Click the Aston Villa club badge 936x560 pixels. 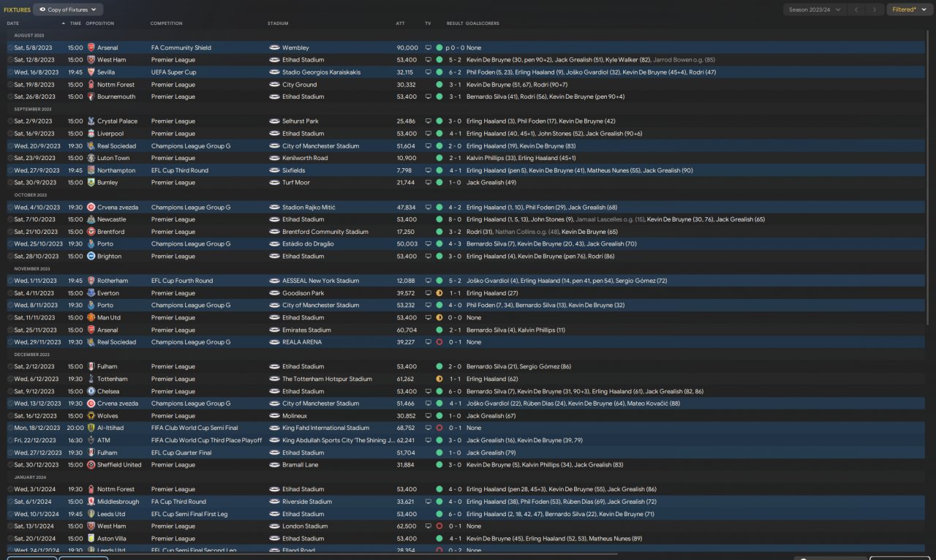point(91,539)
